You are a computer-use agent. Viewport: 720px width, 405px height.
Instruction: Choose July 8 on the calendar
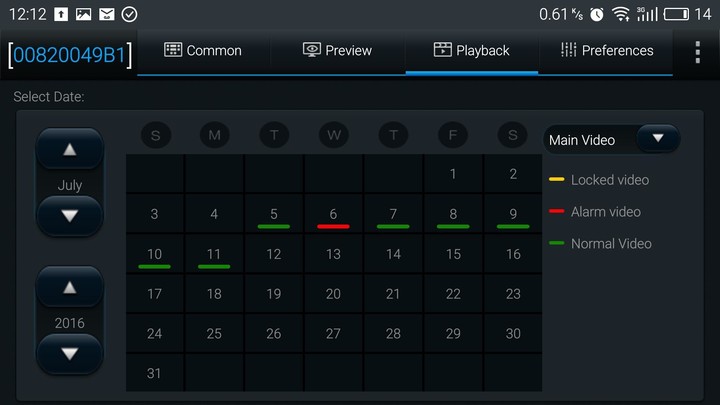point(453,214)
